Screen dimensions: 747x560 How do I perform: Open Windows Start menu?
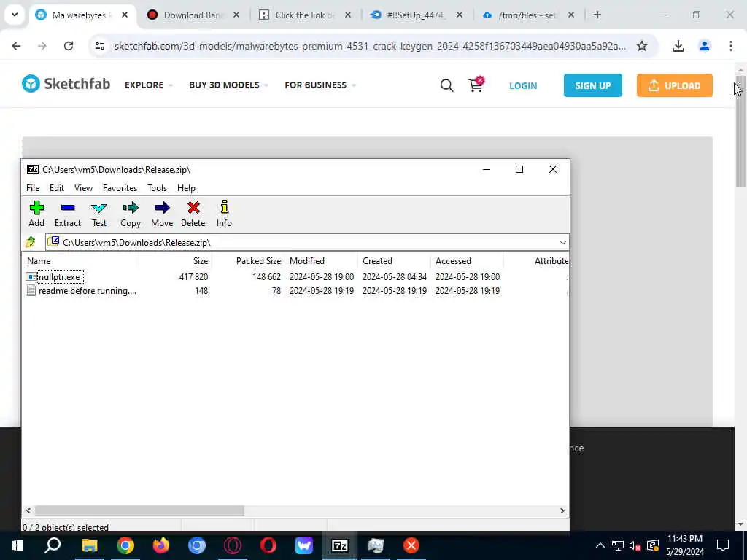pyautogui.click(x=18, y=545)
